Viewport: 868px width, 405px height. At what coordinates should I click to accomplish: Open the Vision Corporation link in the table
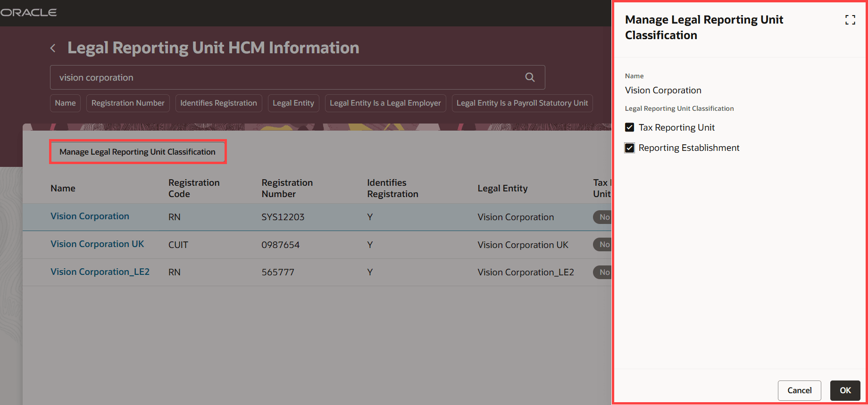tap(90, 216)
